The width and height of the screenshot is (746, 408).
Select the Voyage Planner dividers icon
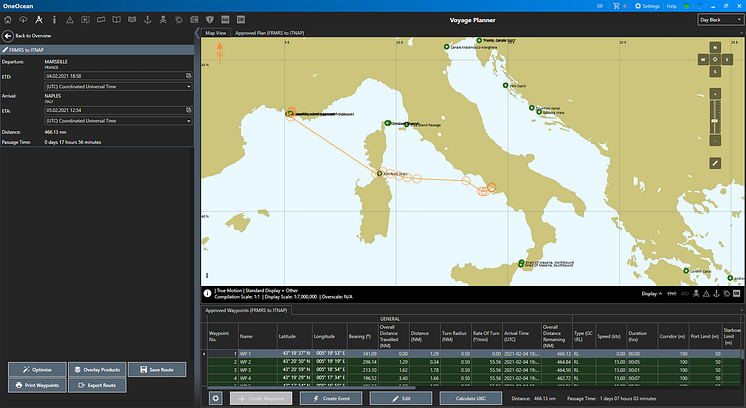point(39,19)
